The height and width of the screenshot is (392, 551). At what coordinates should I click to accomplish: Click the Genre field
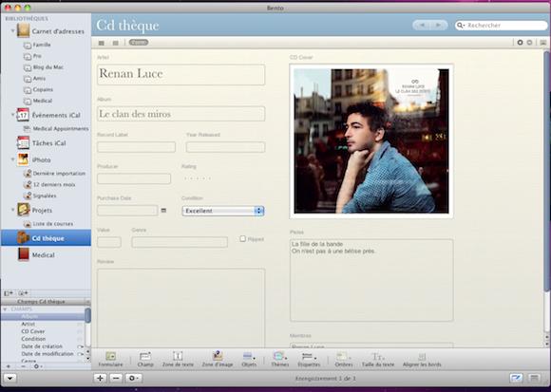click(x=180, y=242)
